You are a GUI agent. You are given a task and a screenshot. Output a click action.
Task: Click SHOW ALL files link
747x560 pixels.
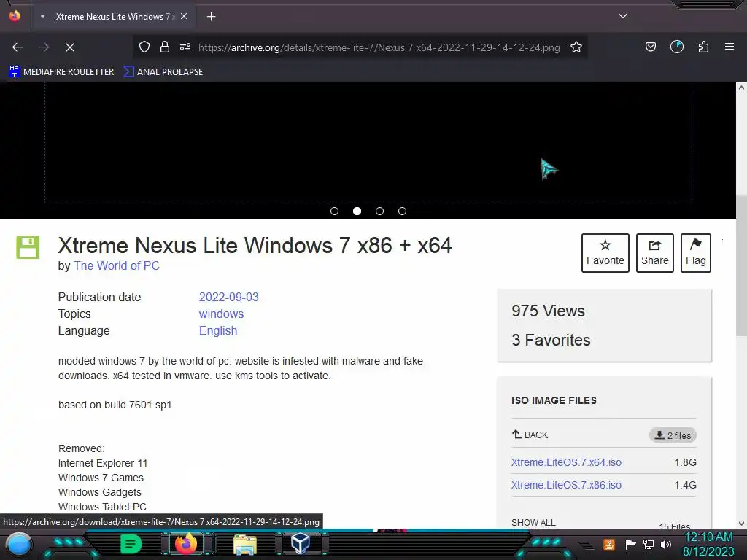(x=533, y=522)
